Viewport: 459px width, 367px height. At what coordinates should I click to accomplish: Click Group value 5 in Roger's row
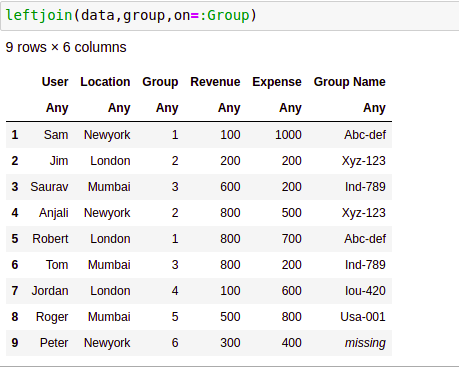(175, 317)
